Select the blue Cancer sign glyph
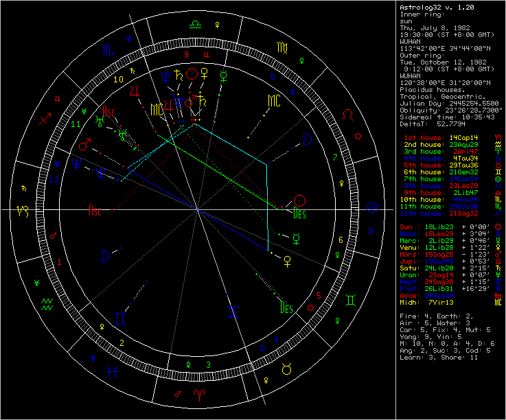This screenshot has width=506, height=420. [x=372, y=209]
